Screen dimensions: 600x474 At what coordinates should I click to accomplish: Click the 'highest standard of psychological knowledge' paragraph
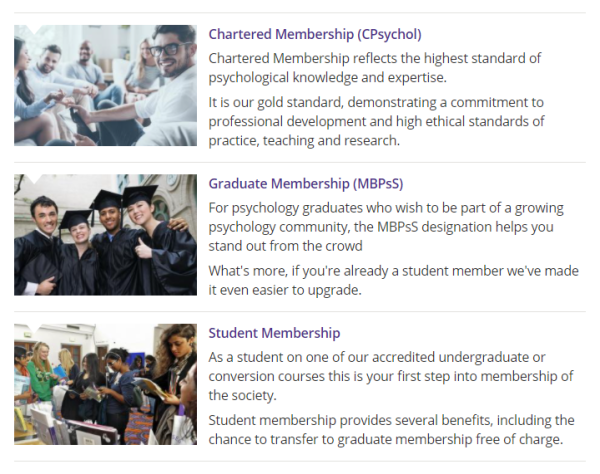coord(375,68)
